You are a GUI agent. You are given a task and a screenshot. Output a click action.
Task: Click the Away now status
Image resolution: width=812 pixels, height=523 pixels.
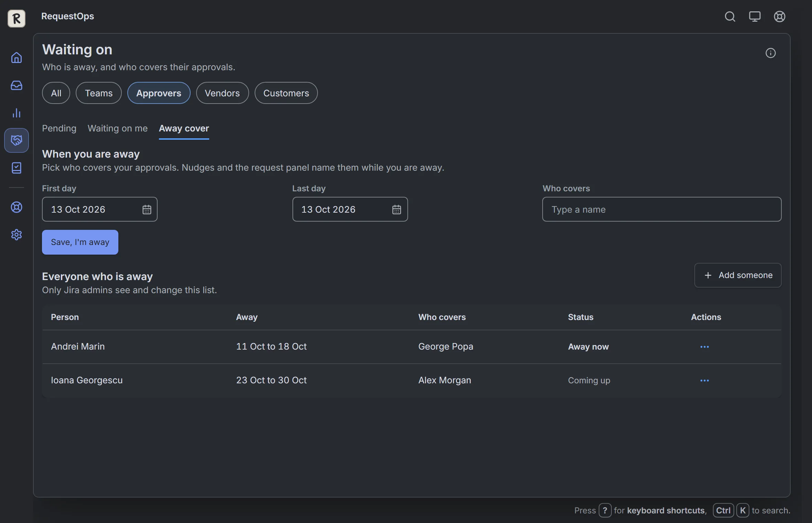588,346
